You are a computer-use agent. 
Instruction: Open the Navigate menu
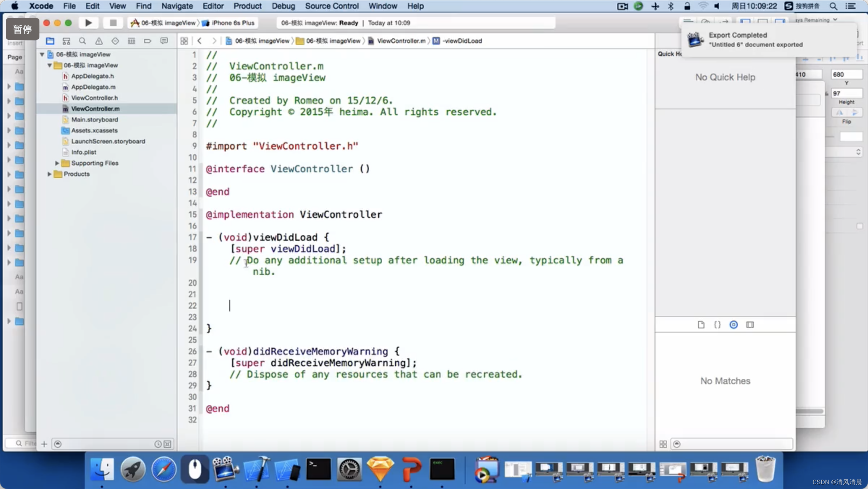[177, 6]
